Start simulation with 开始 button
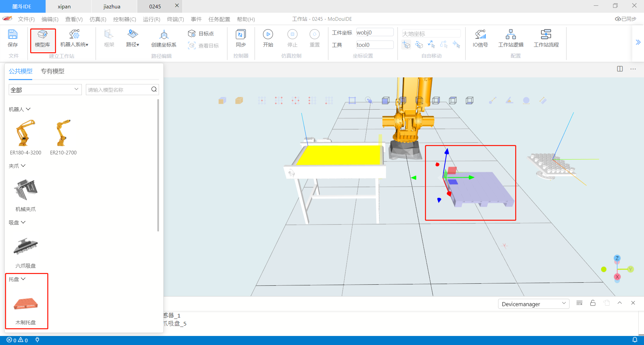The image size is (644, 345). tap(268, 34)
